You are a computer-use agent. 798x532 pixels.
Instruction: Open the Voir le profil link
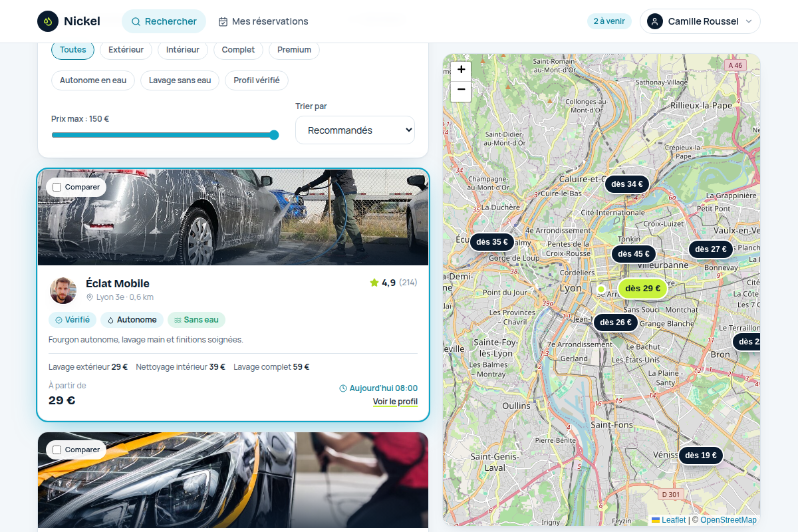click(x=395, y=402)
